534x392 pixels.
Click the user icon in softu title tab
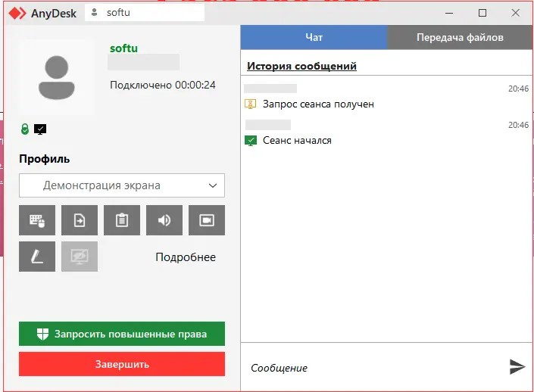tap(95, 13)
